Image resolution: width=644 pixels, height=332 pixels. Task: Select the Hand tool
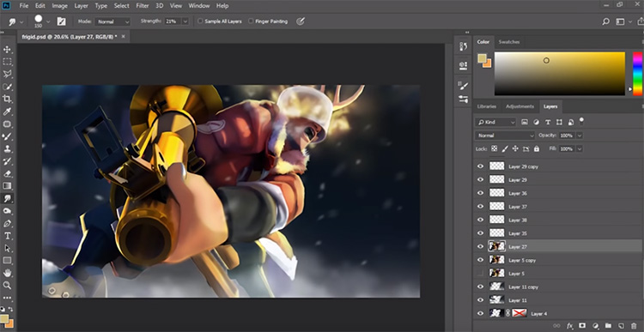7,274
